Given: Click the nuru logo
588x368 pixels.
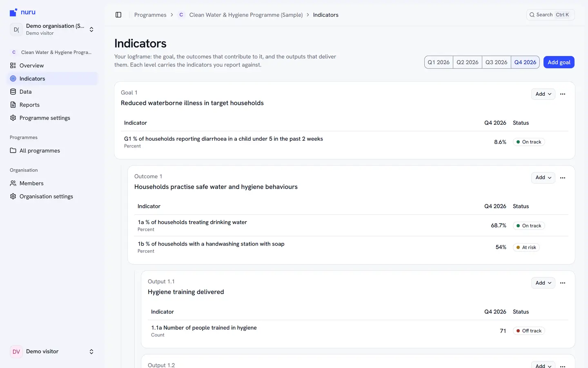Looking at the screenshot, I should click(x=22, y=12).
